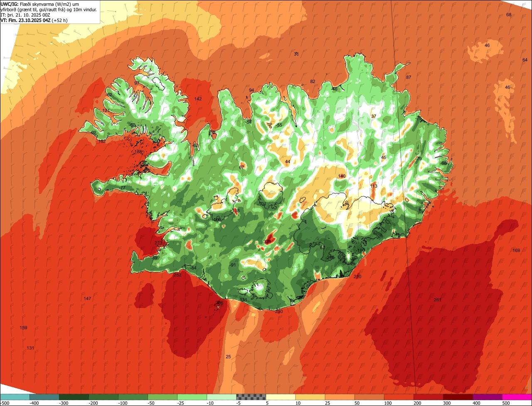The image size is (532, 406).
Task: Click the map value 67
Action: (241, 168)
